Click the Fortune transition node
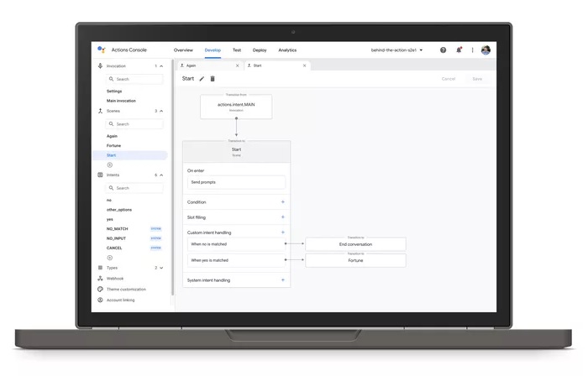The width and height of the screenshot is (588, 376). coord(355,260)
